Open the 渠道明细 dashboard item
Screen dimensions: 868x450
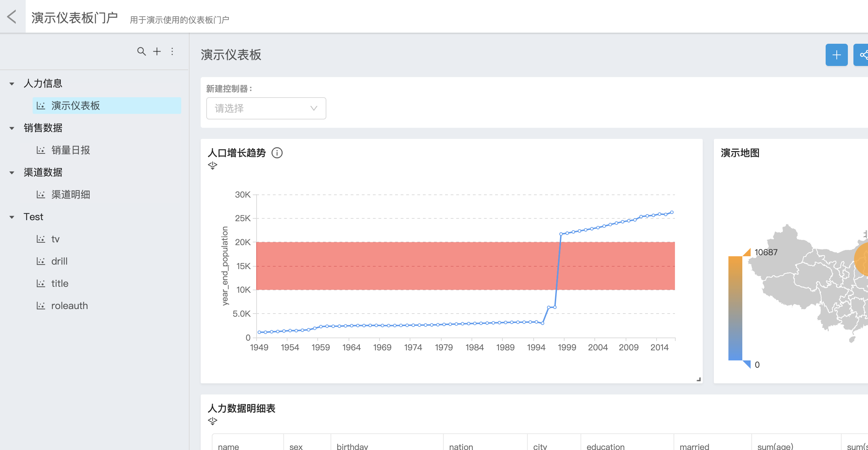click(70, 194)
